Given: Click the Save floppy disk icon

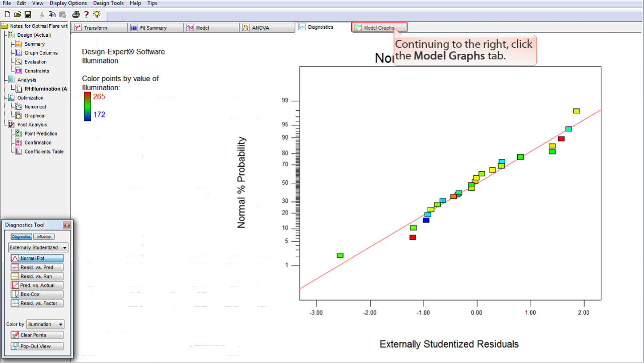Looking at the screenshot, I should point(28,14).
